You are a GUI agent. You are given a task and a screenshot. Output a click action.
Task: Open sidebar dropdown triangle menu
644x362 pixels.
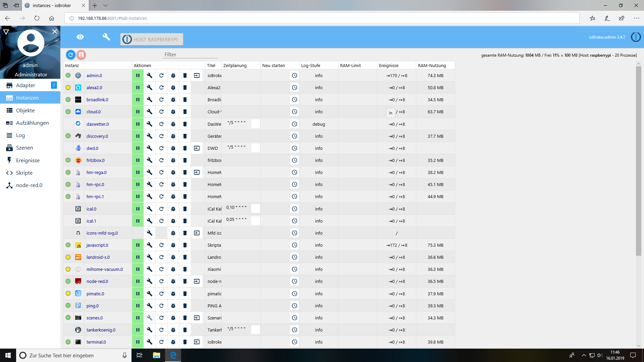click(x=6, y=32)
